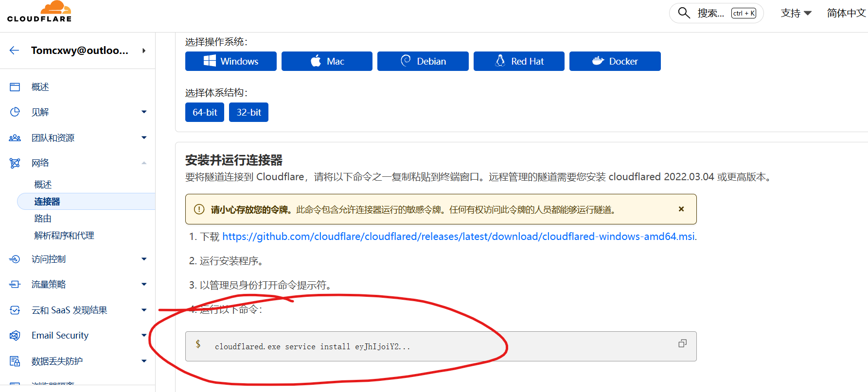The image size is (868, 392).
Task: Copy the cloudflared install command
Action: click(x=682, y=344)
